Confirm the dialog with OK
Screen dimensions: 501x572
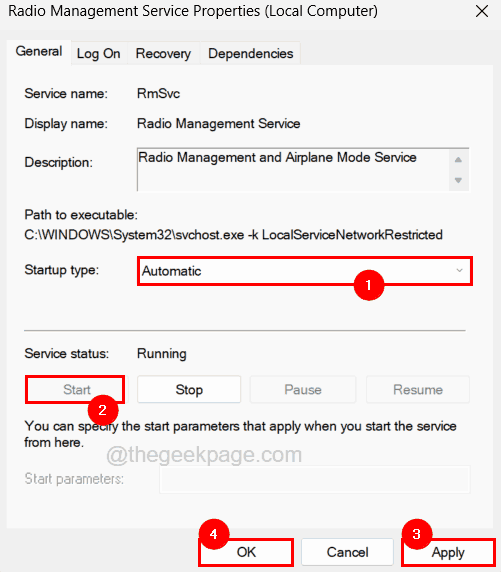[246, 552]
